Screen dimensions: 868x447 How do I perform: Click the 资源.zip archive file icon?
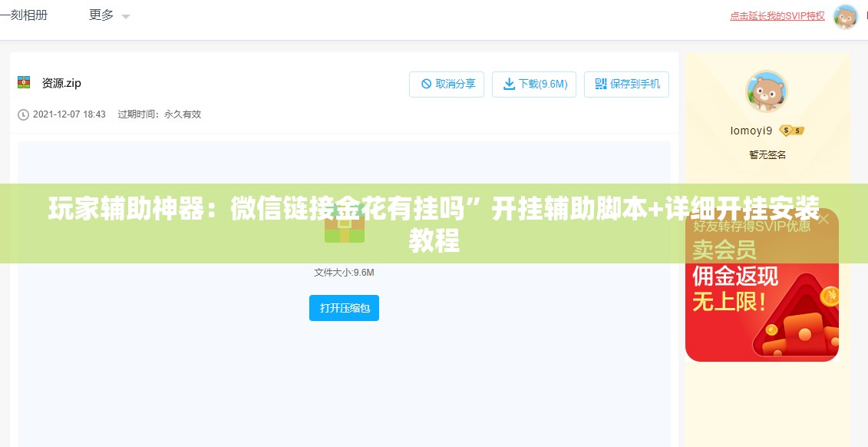(x=24, y=82)
